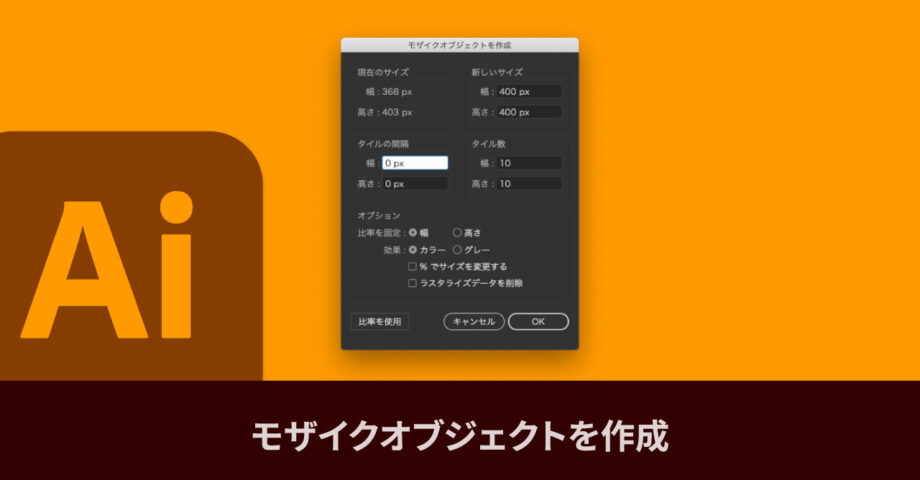Viewport: 920px width, 480px height.
Task: Select the タイル数 height field showing 10
Action: click(529, 184)
